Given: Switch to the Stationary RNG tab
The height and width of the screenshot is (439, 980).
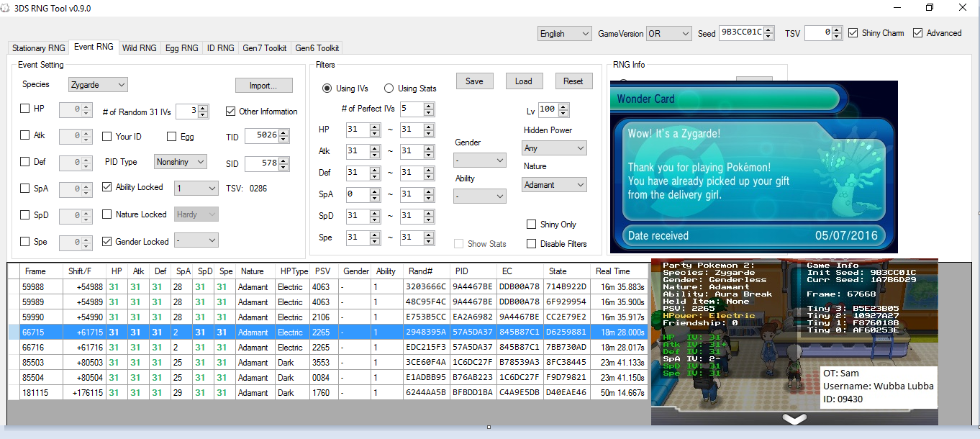Looking at the screenshot, I should 39,48.
